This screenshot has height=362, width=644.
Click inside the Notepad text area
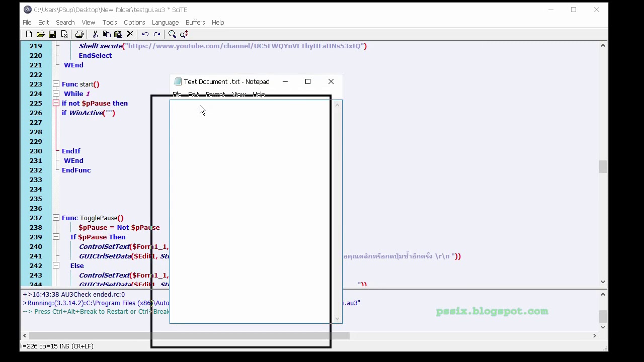[252, 211]
